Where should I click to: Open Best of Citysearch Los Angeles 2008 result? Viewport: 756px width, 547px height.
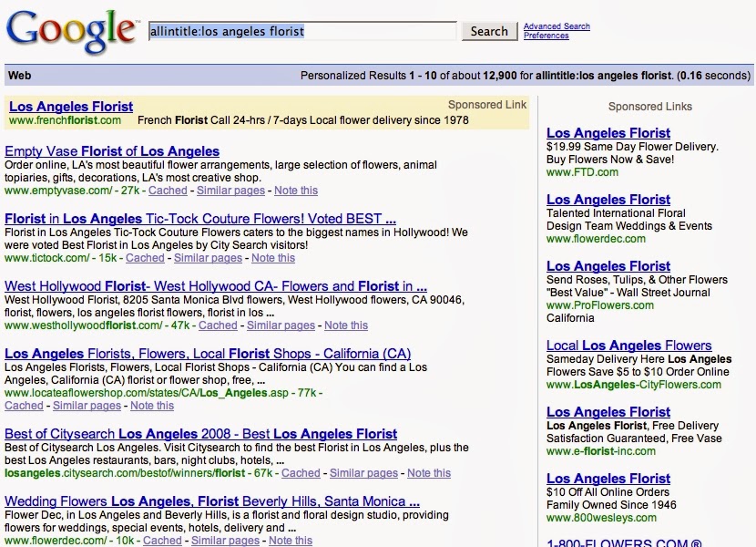(x=201, y=434)
